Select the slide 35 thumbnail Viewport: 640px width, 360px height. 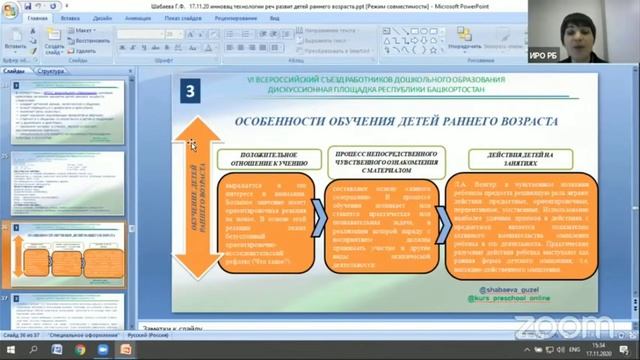(x=67, y=184)
